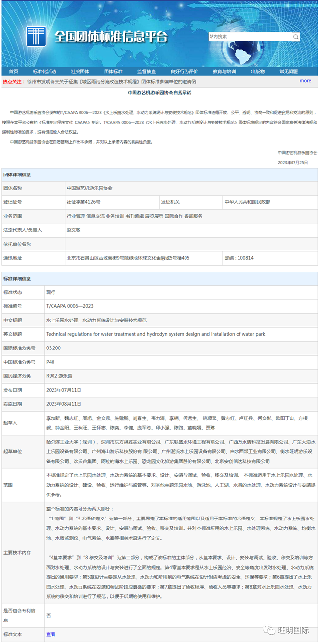Open the 徐州市发明协会 hot news link

[112, 81]
